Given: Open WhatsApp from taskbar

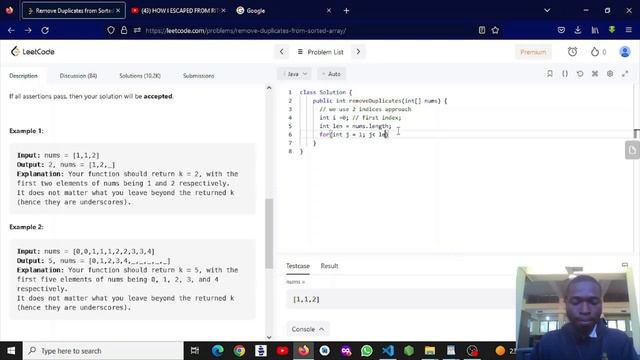Looking at the screenshot, I should 367,351.
